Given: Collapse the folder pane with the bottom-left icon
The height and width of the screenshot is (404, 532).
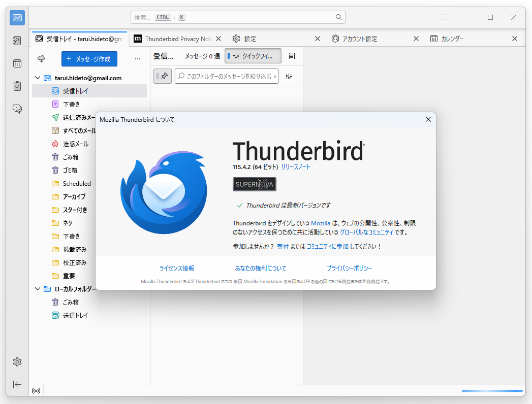Looking at the screenshot, I should pyautogui.click(x=17, y=384).
